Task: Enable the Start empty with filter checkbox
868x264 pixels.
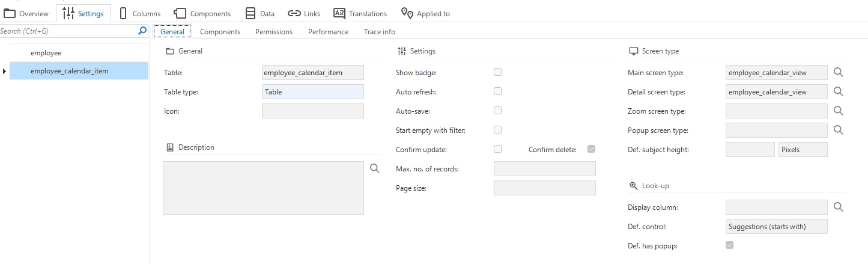Action: click(497, 130)
